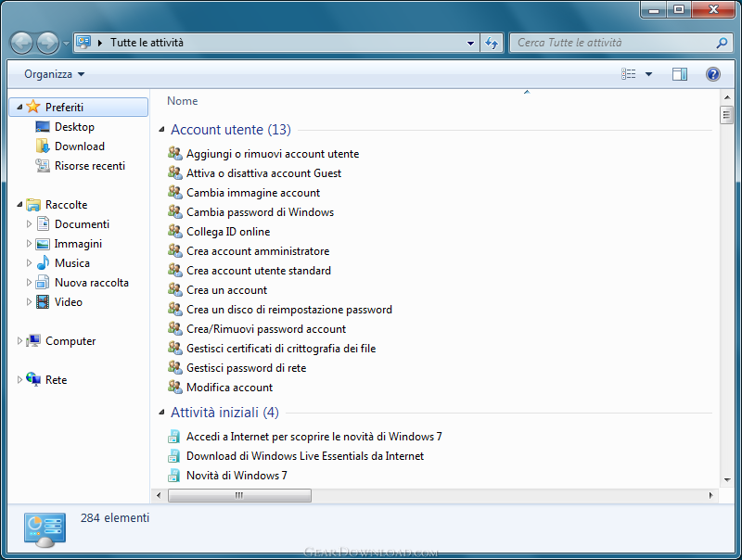Open 'Aggiungi o rimuovi account utente'
742x560 pixels.
(273, 154)
